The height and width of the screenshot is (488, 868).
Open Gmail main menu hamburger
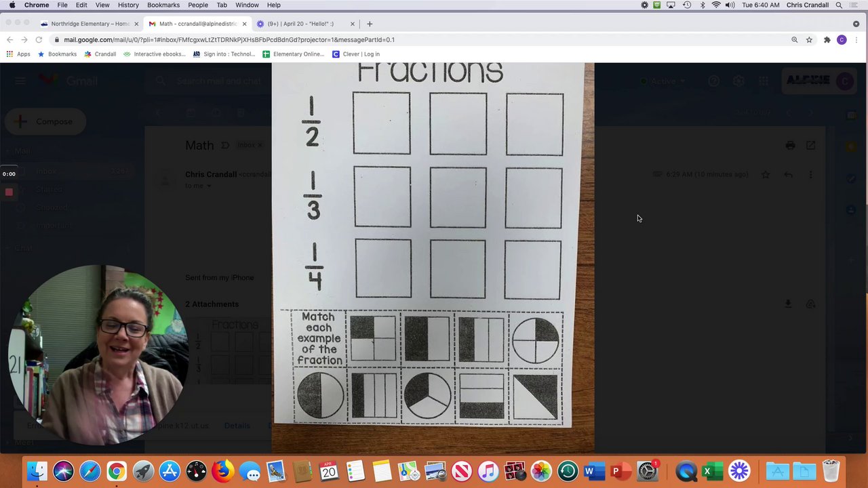coord(20,81)
